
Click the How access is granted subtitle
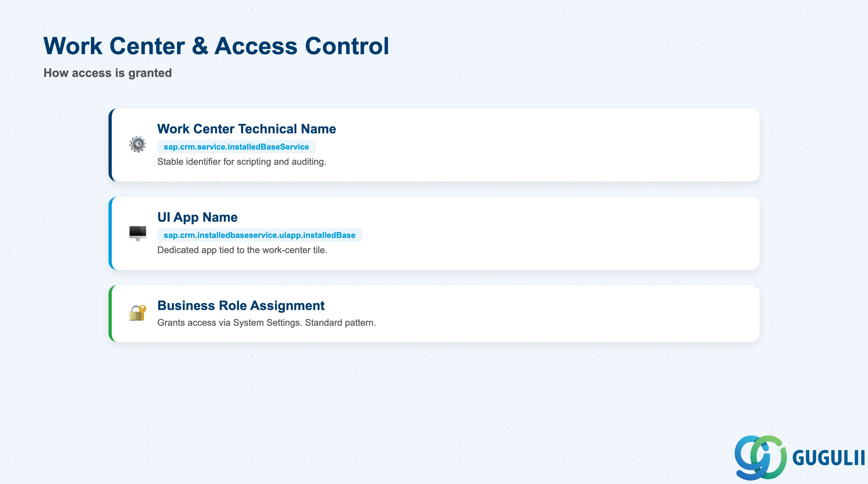(x=107, y=73)
